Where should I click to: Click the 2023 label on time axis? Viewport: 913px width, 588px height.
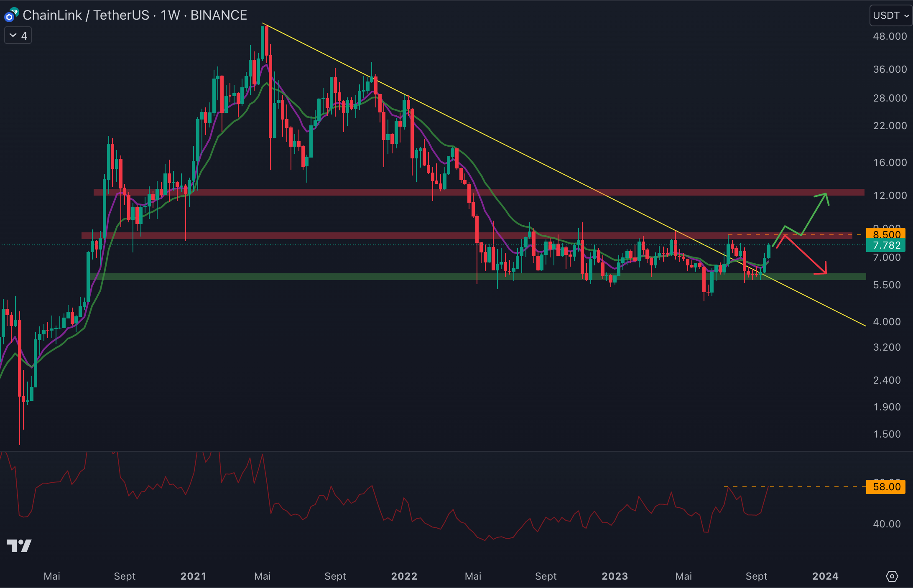(x=615, y=576)
